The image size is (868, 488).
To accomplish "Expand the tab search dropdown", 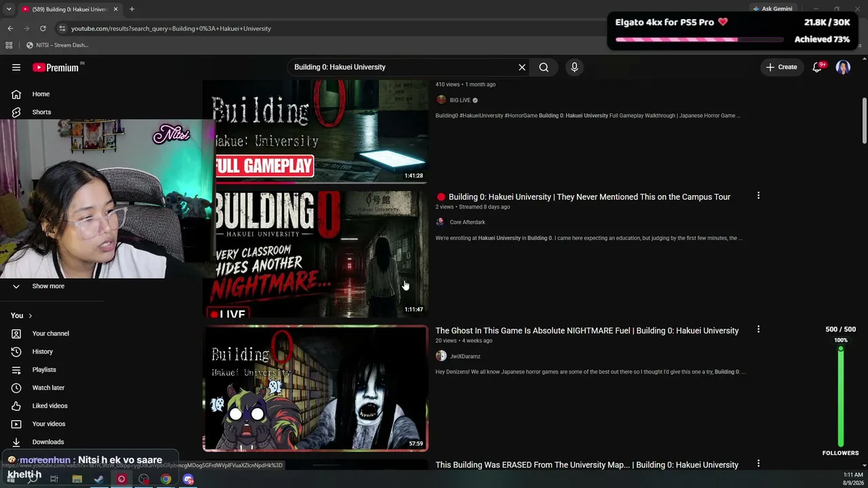I will click(x=9, y=9).
